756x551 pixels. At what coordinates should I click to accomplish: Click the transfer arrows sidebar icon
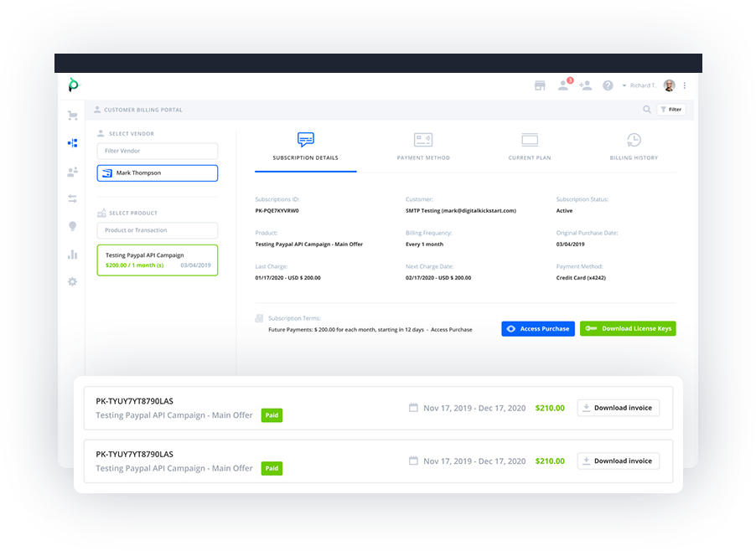pyautogui.click(x=73, y=198)
